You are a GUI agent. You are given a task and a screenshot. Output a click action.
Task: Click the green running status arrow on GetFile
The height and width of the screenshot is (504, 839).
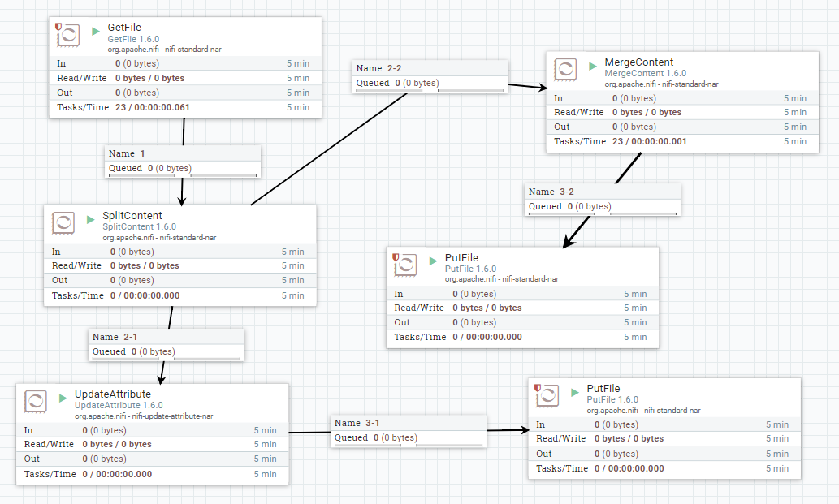97,29
